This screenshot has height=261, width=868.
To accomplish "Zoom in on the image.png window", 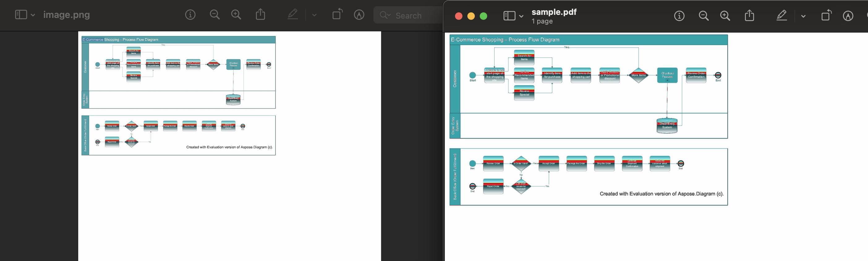I will point(236,15).
